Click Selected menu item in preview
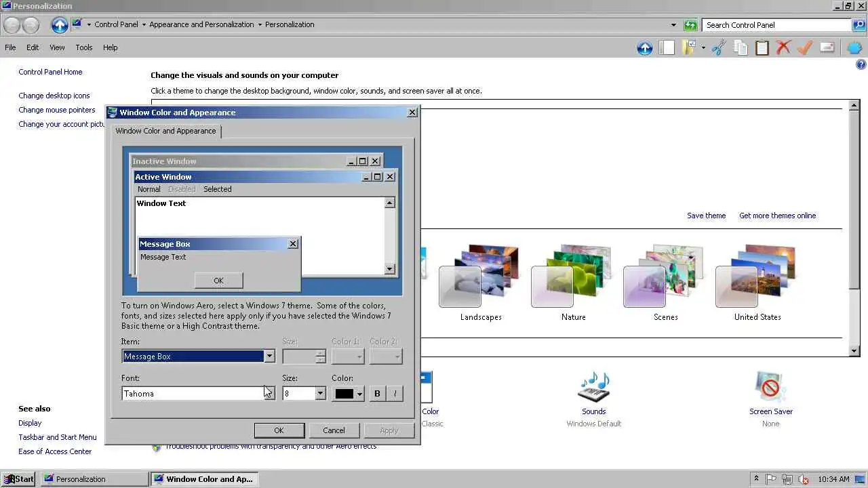 pos(218,189)
